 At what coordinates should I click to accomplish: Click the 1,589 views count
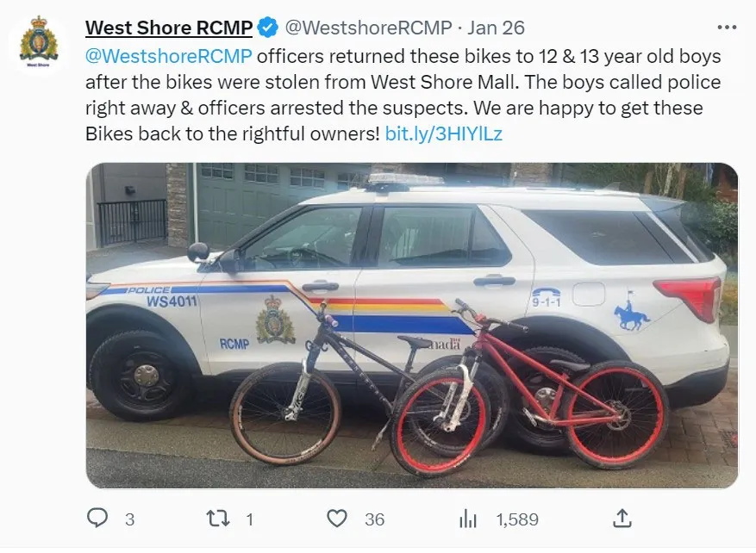(x=517, y=519)
